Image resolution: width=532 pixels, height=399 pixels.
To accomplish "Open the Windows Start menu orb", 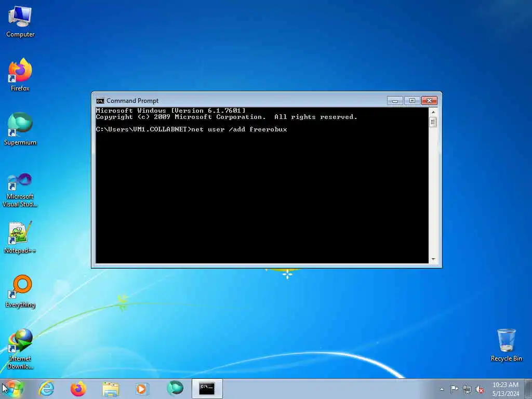I will [x=14, y=389].
